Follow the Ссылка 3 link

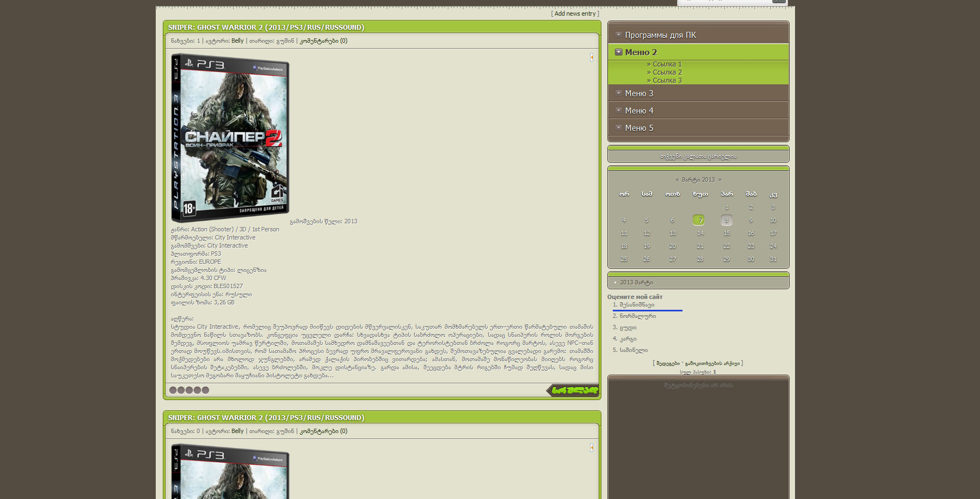pyautogui.click(x=667, y=81)
